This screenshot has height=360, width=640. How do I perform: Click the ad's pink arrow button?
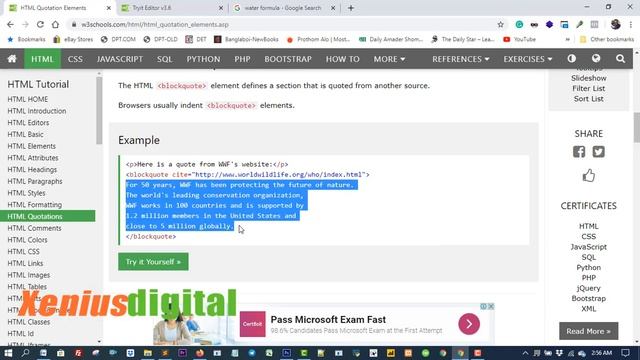click(469, 324)
